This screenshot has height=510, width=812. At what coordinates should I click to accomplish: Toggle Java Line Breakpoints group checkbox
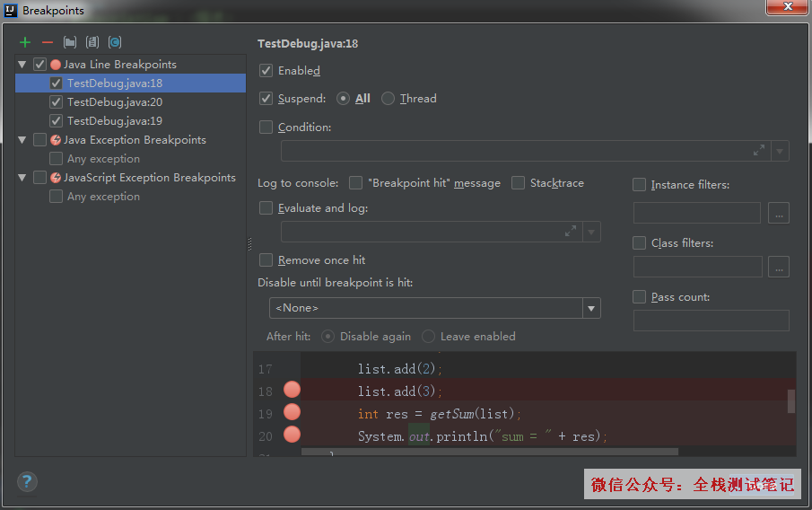[39, 65]
